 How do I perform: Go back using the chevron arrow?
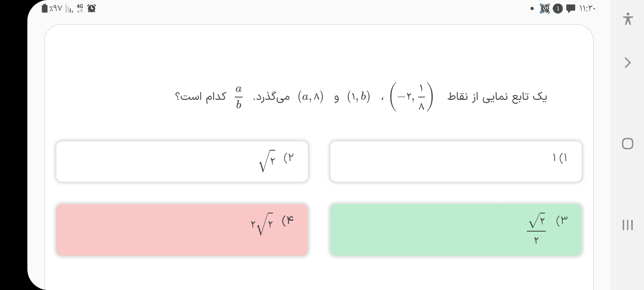[627, 63]
